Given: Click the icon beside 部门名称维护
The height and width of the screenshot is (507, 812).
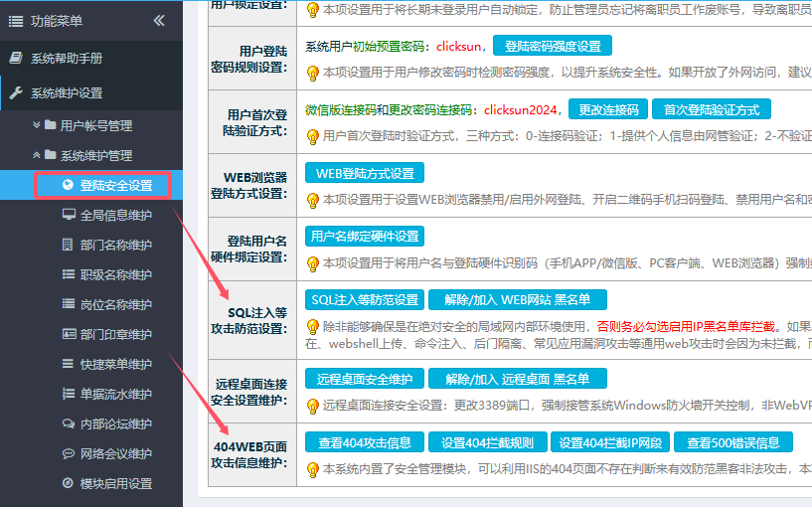Looking at the screenshot, I should [68, 245].
